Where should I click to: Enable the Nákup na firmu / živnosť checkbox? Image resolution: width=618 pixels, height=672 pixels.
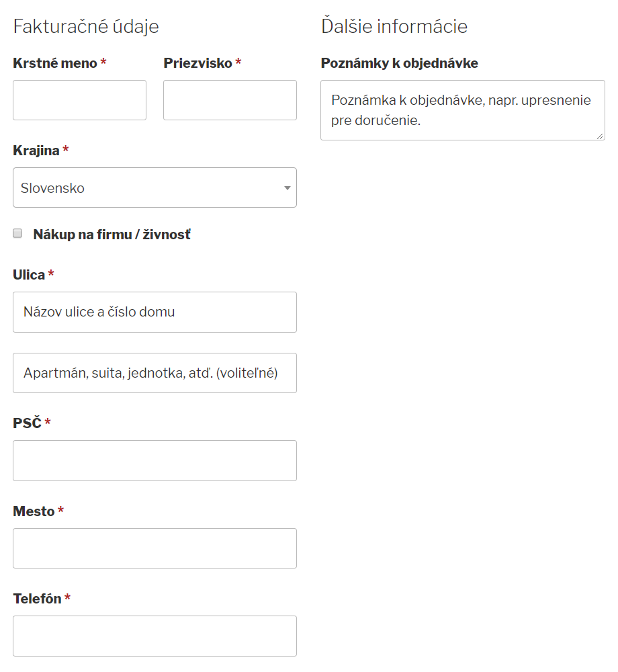(18, 234)
